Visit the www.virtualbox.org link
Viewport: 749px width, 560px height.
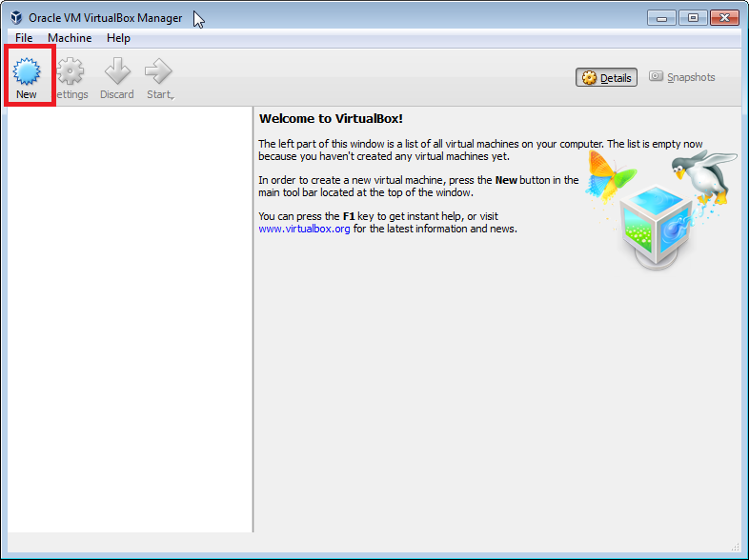[304, 229]
